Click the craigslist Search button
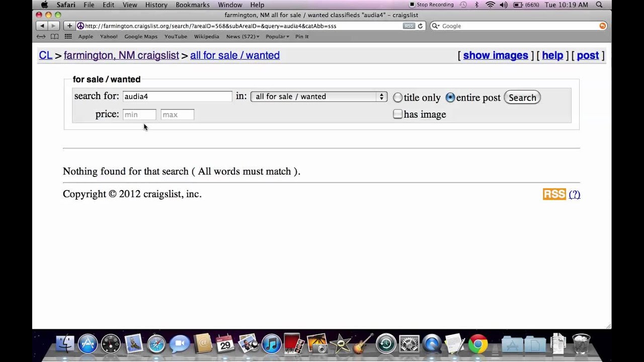 pyautogui.click(x=522, y=98)
